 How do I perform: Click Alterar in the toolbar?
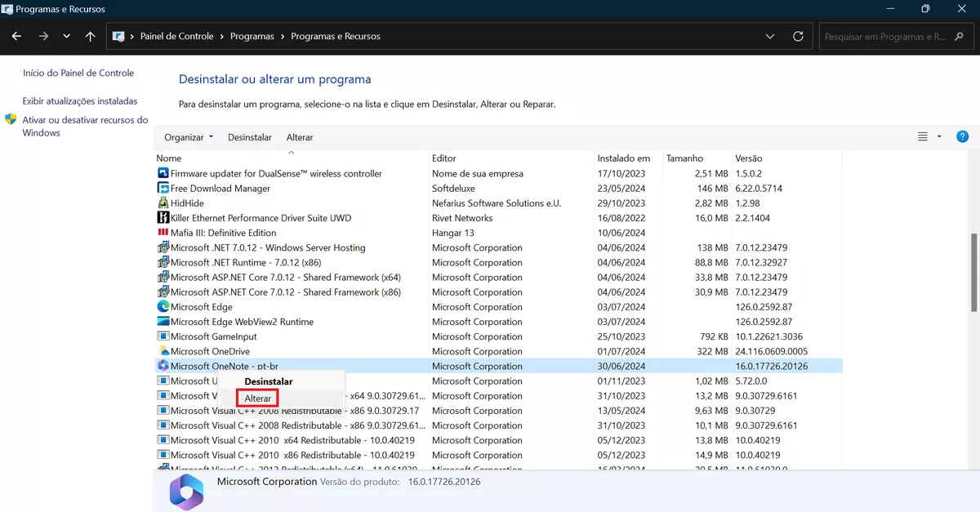[300, 137]
